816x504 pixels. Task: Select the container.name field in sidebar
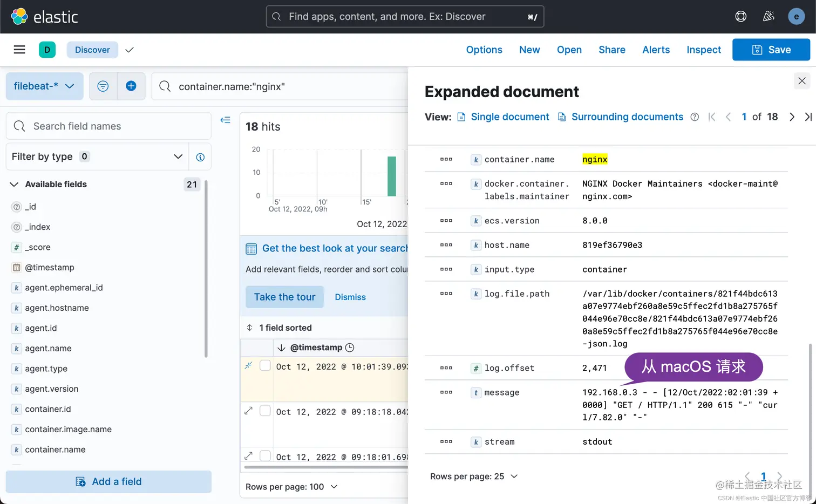pyautogui.click(x=55, y=449)
